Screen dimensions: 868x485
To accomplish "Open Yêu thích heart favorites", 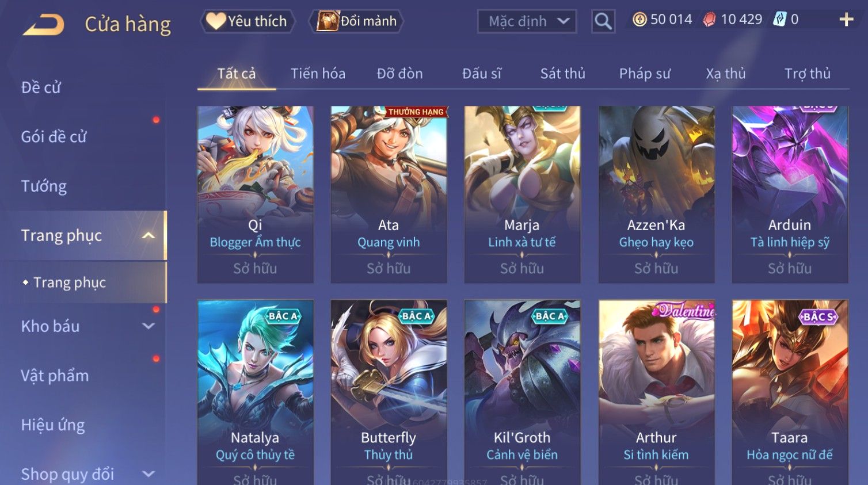I will (x=248, y=21).
